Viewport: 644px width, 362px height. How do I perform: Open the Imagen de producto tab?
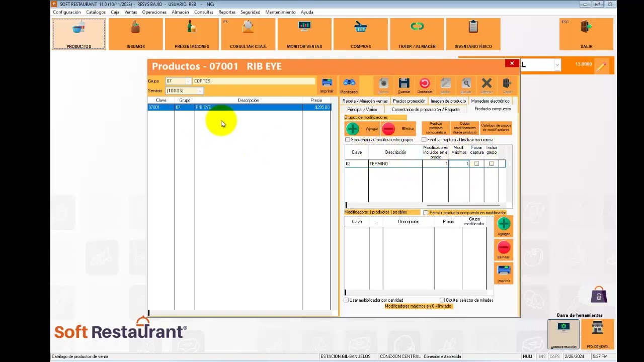(x=448, y=101)
